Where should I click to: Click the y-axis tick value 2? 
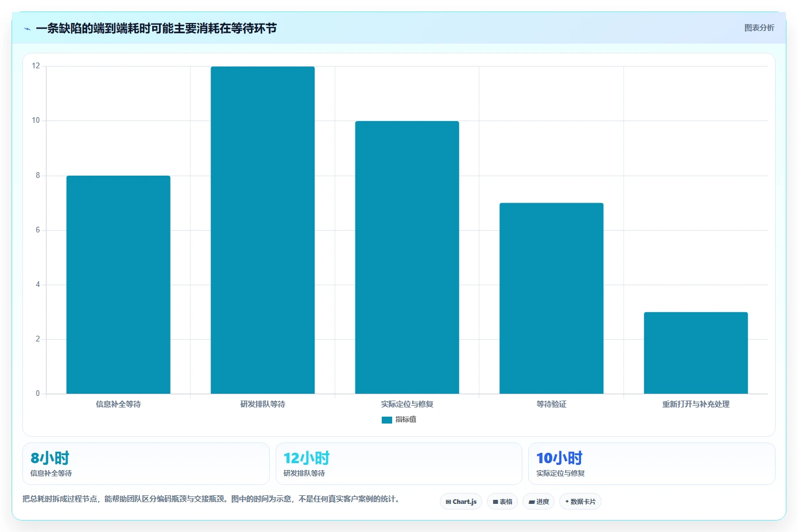(x=38, y=339)
